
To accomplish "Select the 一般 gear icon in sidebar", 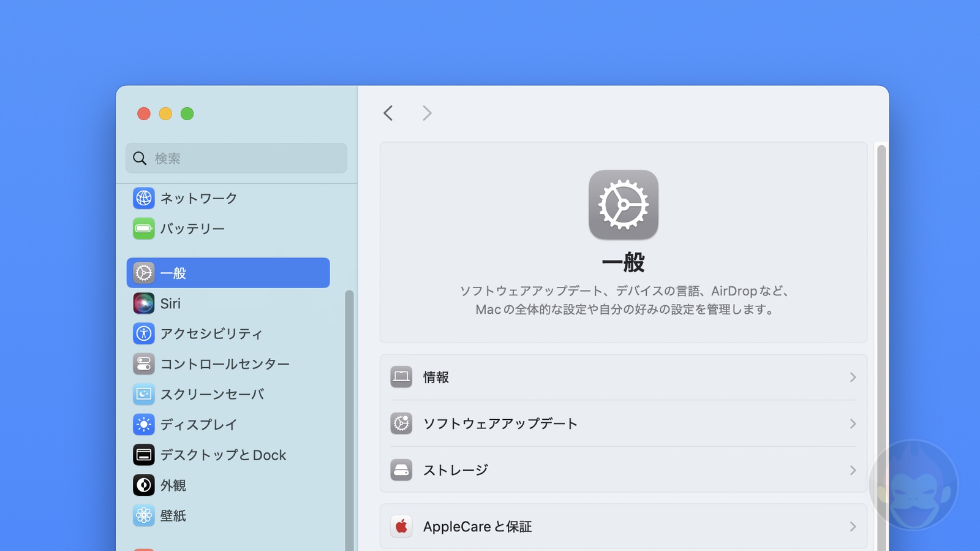I will 143,273.
